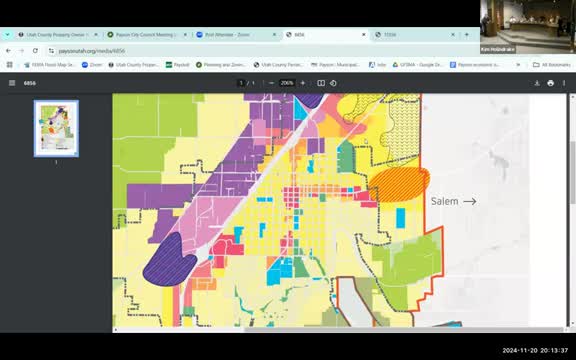Viewport: 576px width, 360px height.
Task: Open the tab search dropdown
Action: click(x=7, y=35)
